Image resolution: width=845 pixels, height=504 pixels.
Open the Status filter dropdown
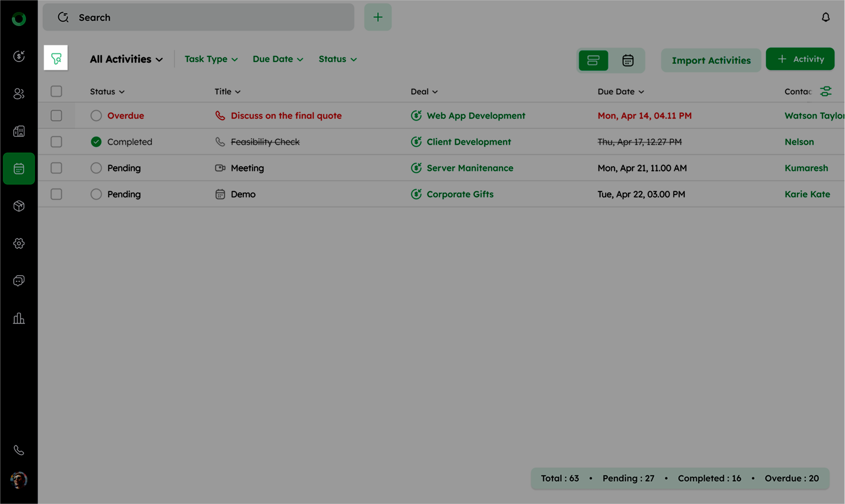coord(337,59)
